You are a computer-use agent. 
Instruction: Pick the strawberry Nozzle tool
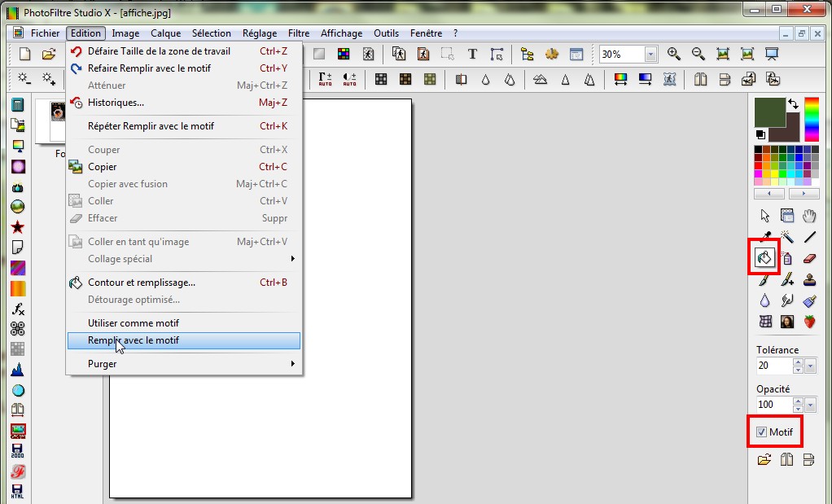[809, 322]
